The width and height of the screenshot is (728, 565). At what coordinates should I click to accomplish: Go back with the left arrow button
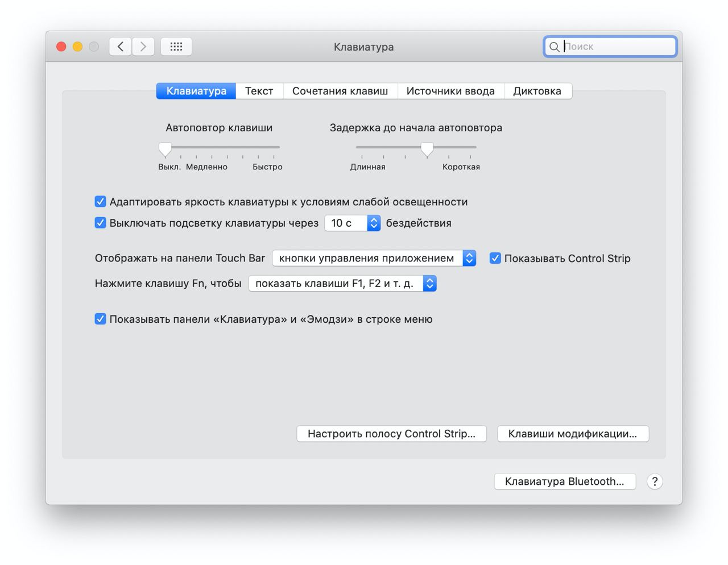click(x=121, y=47)
